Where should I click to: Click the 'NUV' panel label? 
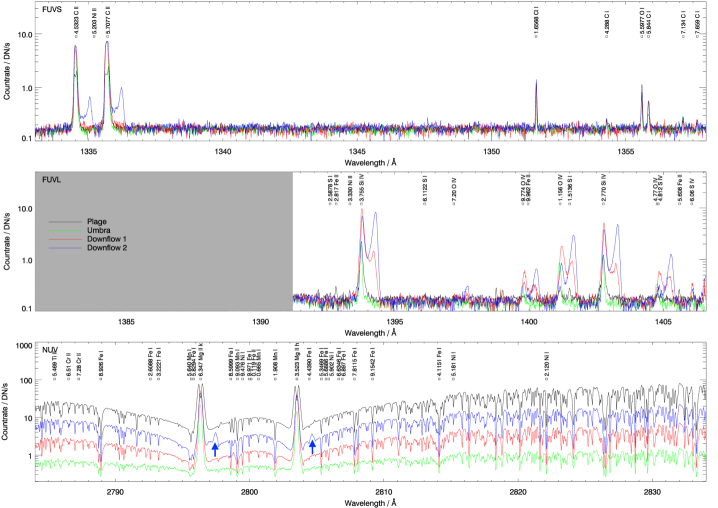49,350
